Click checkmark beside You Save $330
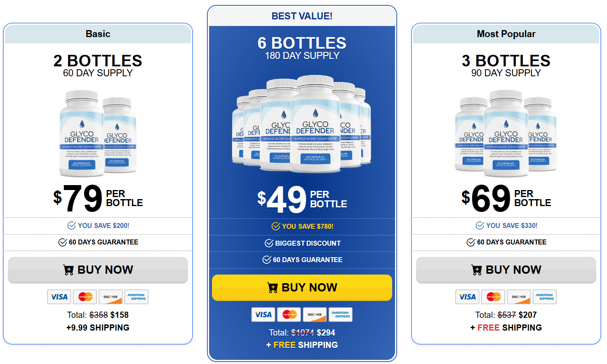The image size is (607, 364). pos(480,225)
